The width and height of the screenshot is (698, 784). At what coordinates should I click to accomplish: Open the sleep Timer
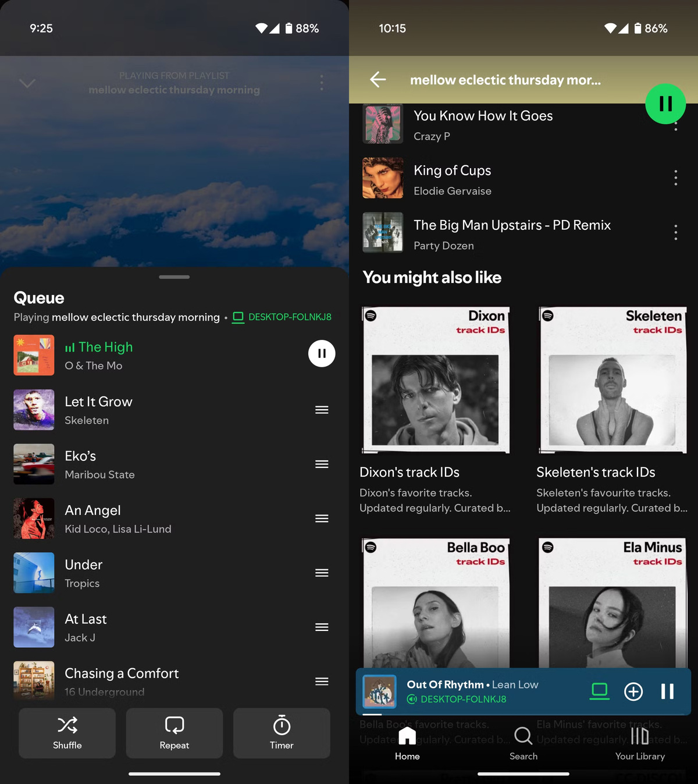(282, 733)
